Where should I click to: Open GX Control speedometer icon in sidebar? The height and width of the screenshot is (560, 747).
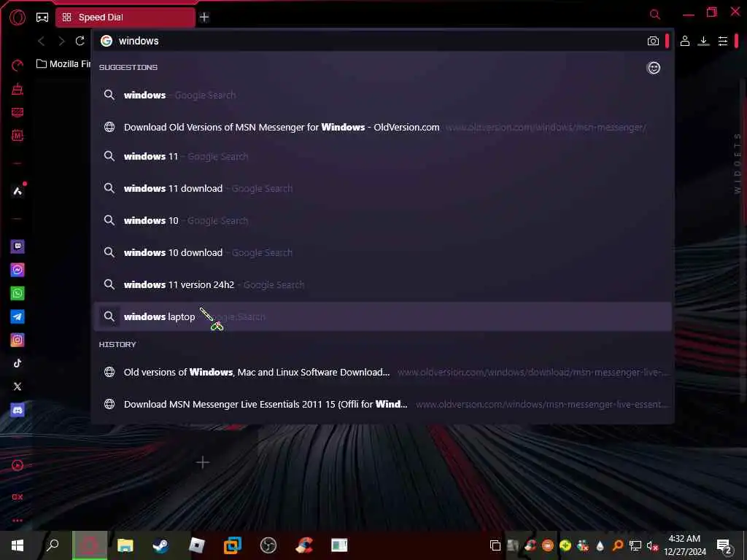pos(18,65)
